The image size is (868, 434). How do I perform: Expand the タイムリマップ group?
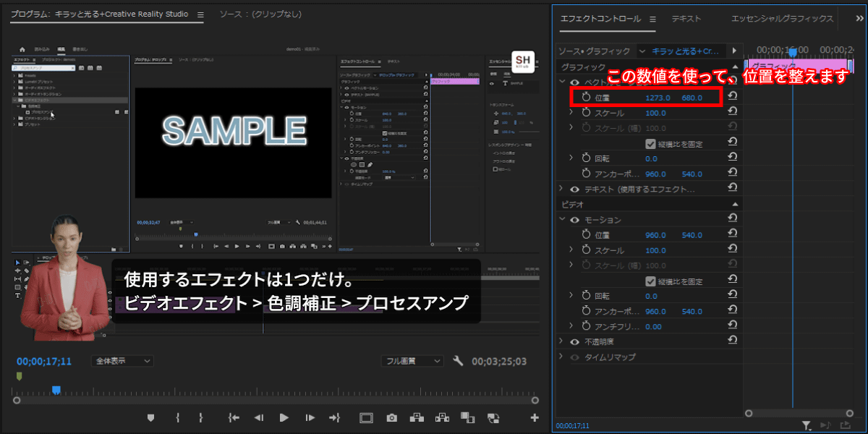[x=562, y=357]
